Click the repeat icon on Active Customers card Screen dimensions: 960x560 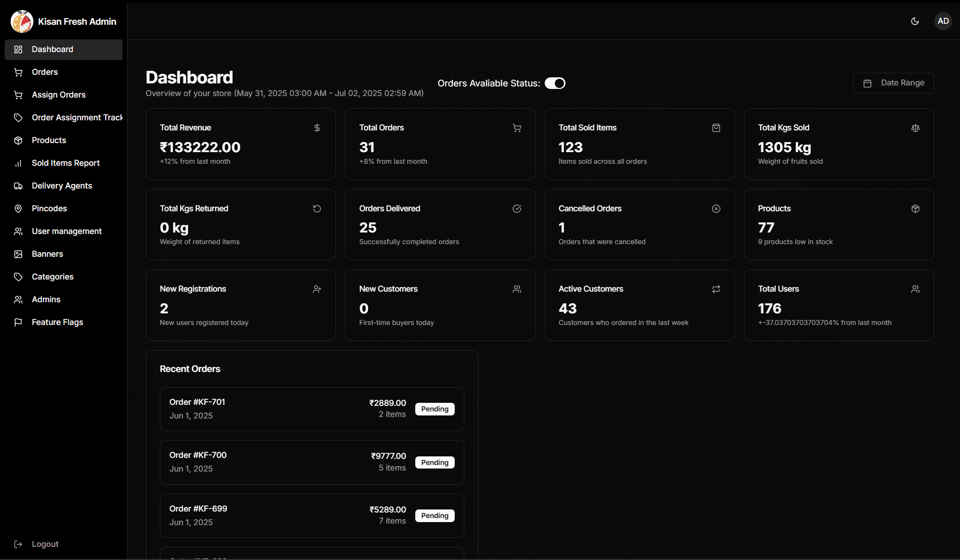click(x=716, y=289)
